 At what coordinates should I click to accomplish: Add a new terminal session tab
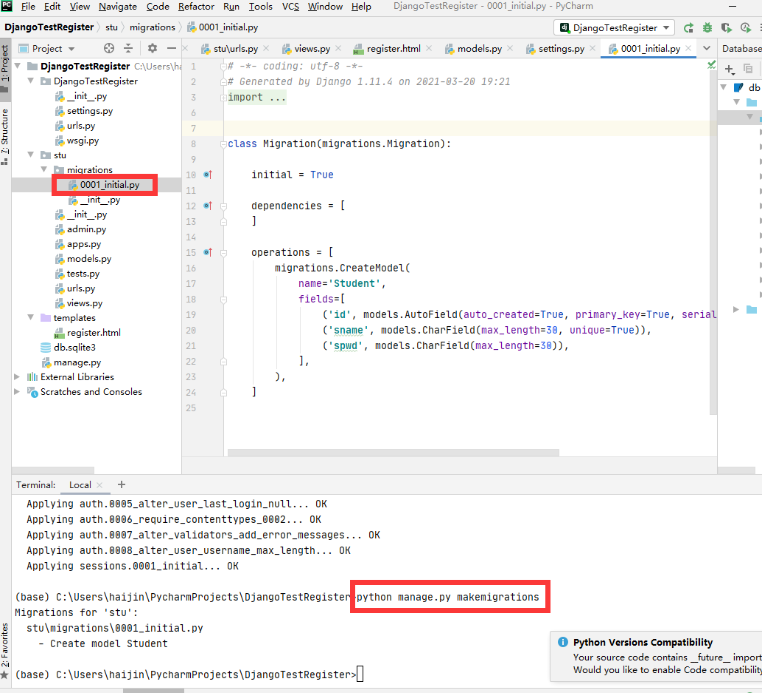(x=122, y=485)
